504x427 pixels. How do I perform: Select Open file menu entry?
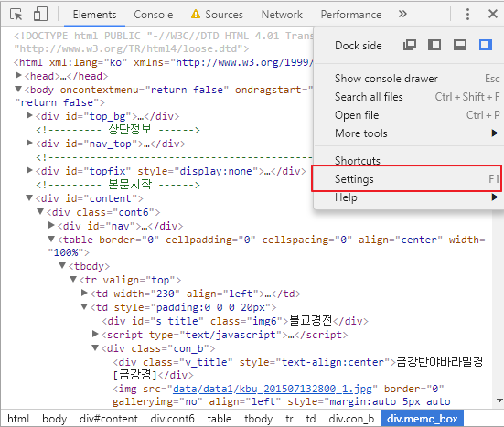[409, 115]
